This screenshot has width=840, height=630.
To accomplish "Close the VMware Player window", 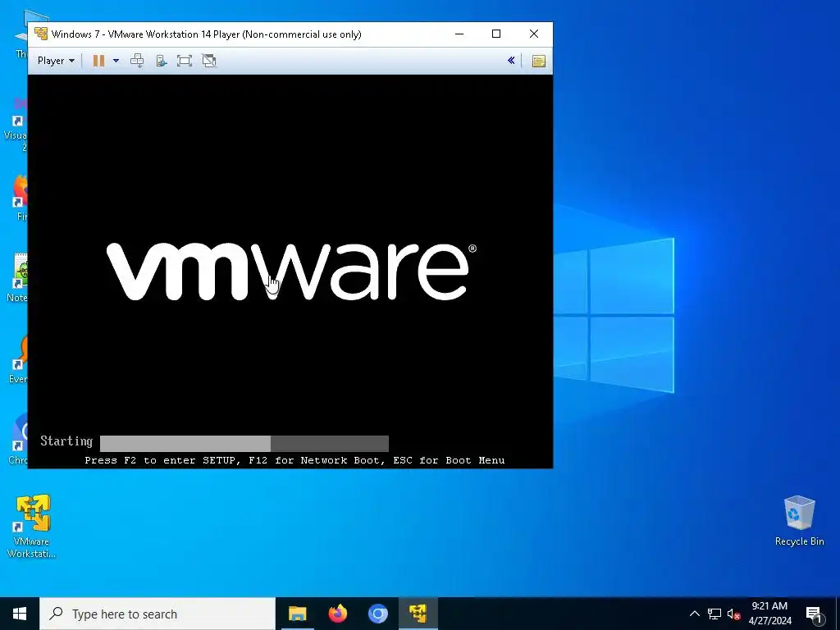I will (x=533, y=34).
